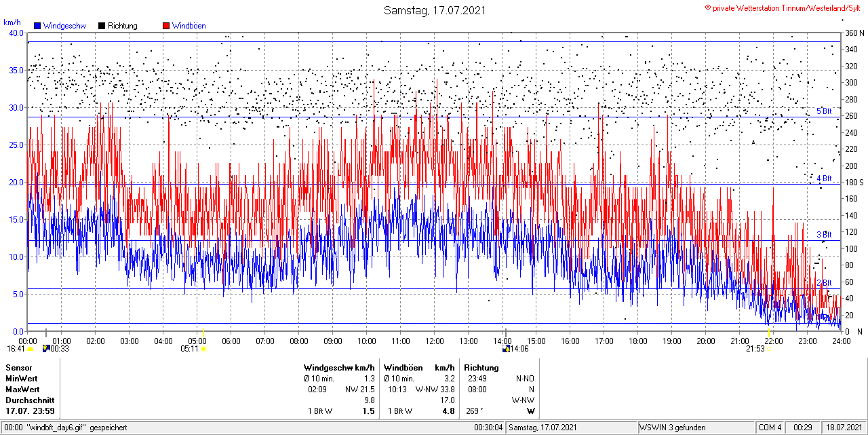Viewport: 868px width, 435px height.
Task: Click the chart title Samstag, 17.07.2021
Action: (x=434, y=10)
